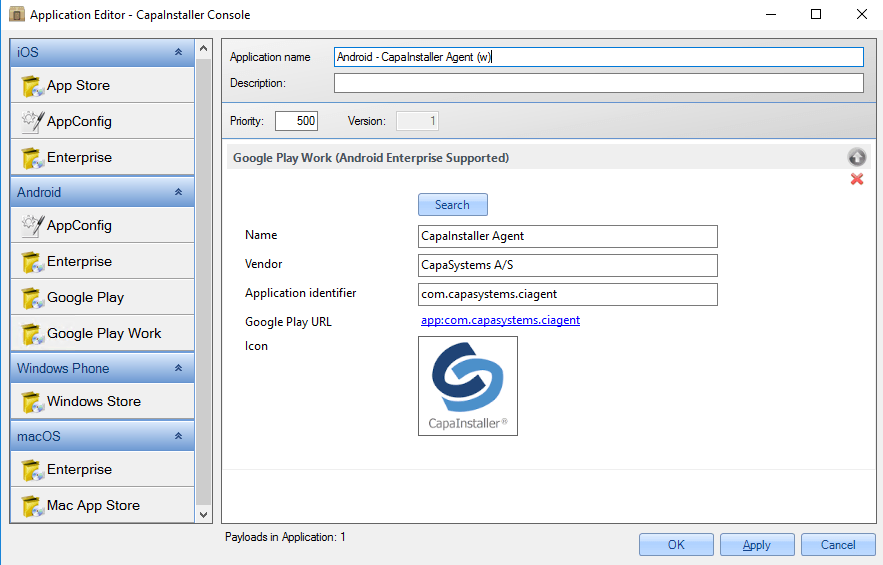Click the Cancel button

pyautogui.click(x=838, y=545)
